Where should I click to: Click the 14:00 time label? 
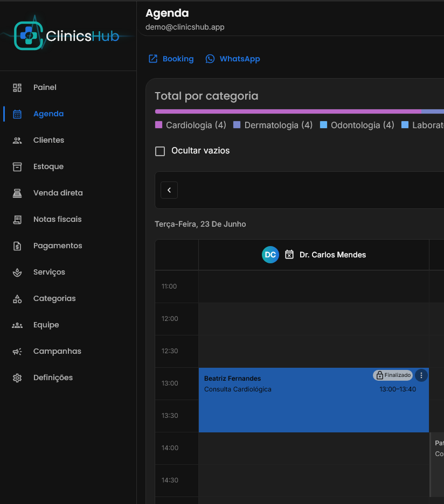tap(170, 448)
